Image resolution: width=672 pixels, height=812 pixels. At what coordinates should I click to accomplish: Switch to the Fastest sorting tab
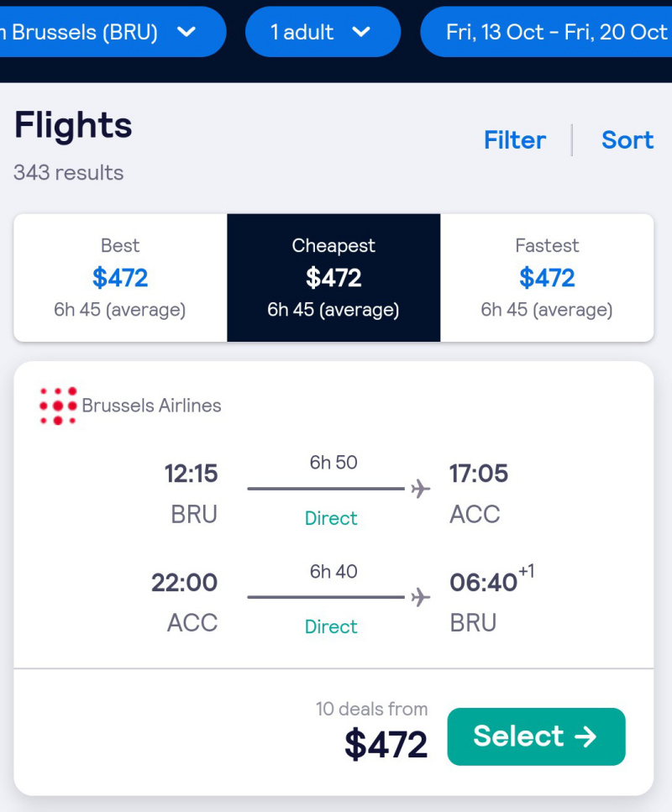[547, 278]
